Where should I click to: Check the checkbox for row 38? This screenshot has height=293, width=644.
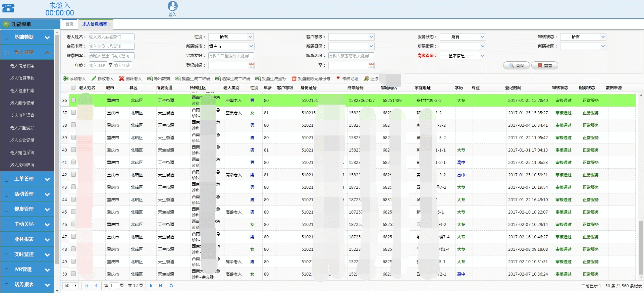click(73, 125)
